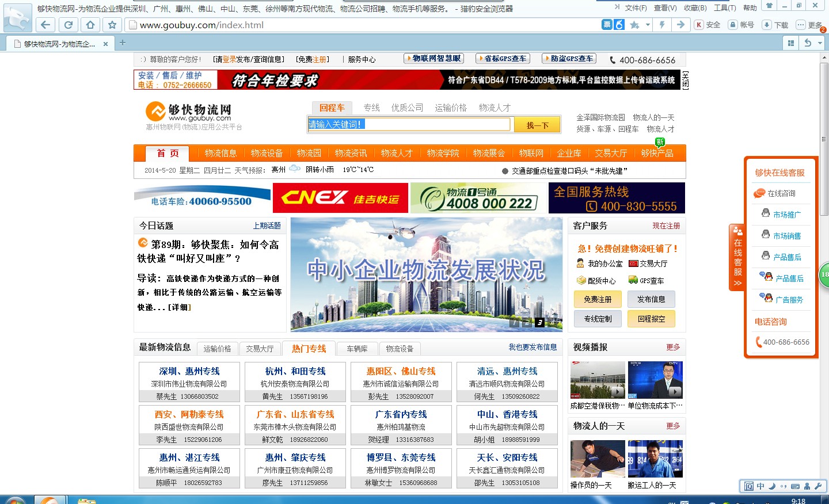The height and width of the screenshot is (504, 829).
Task: Click the browser home icon
Action: click(x=92, y=25)
